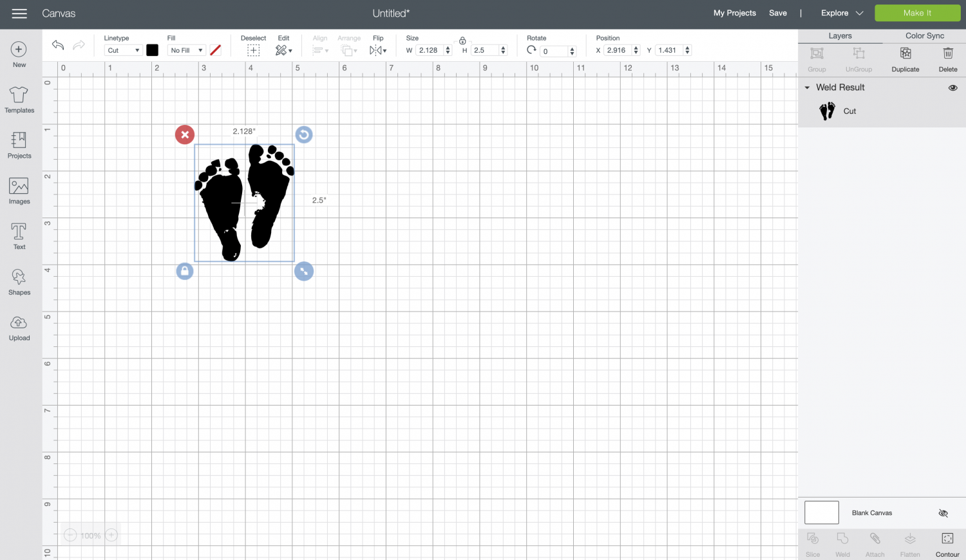Viewport: 966px width, 560px height.
Task: Click the Y position field
Action: click(668, 50)
